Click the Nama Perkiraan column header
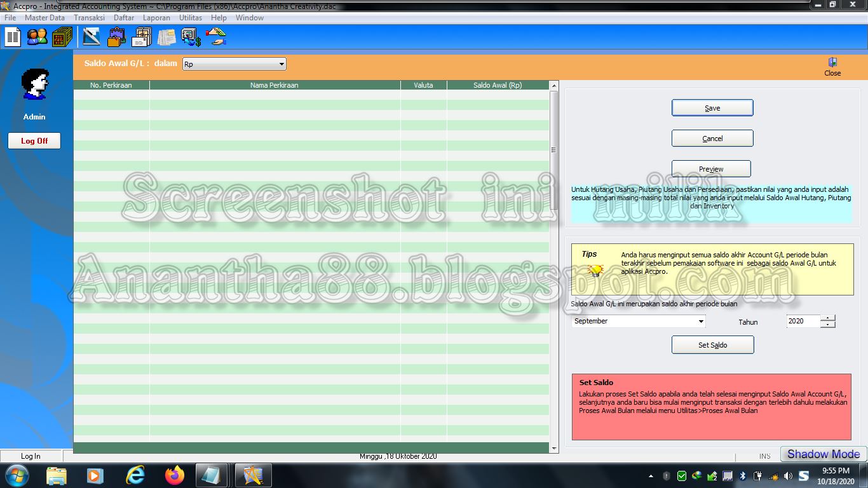This screenshot has width=868, height=488. coord(275,85)
